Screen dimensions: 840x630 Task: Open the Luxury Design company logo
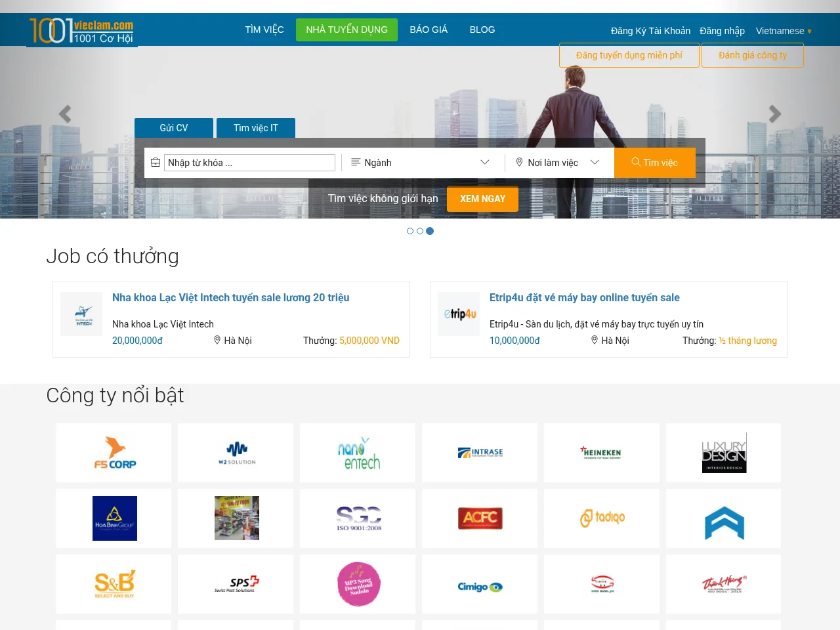(x=724, y=453)
